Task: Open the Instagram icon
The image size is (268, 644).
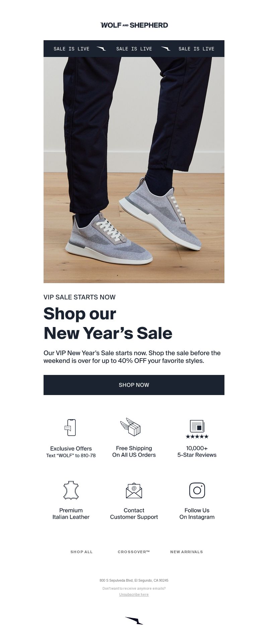Action: click(x=197, y=490)
